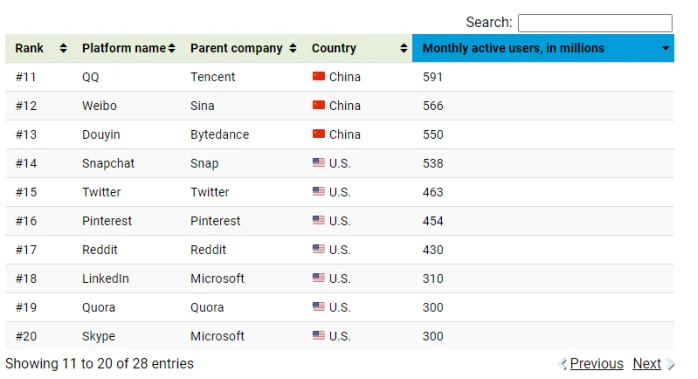The image size is (698, 379).
Task: Select the LinkedIn row platform name
Action: pos(106,278)
